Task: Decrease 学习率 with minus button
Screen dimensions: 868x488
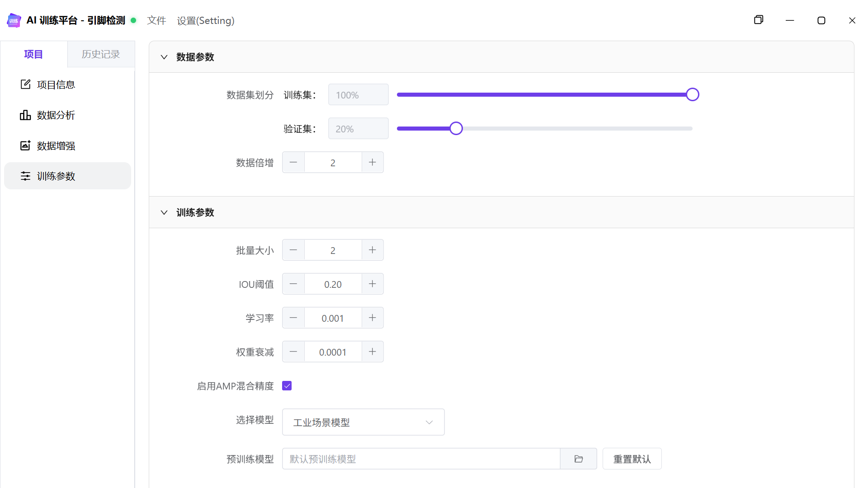Action: (293, 318)
